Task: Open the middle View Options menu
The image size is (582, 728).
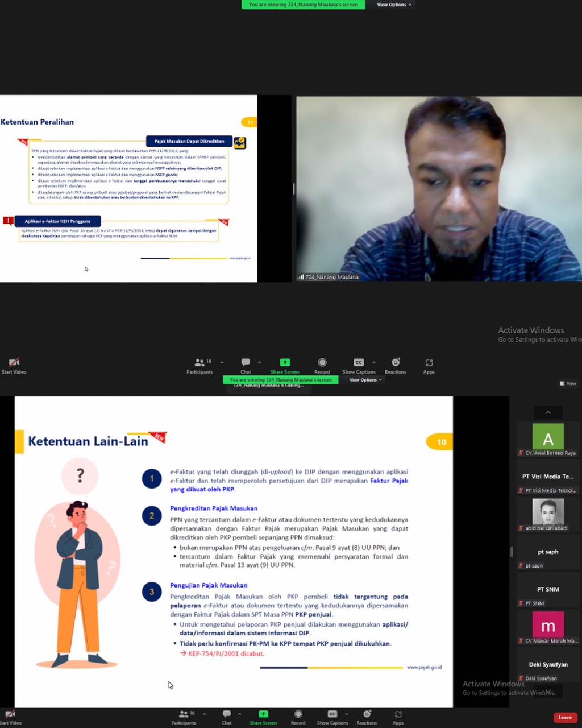Action: tap(365, 380)
